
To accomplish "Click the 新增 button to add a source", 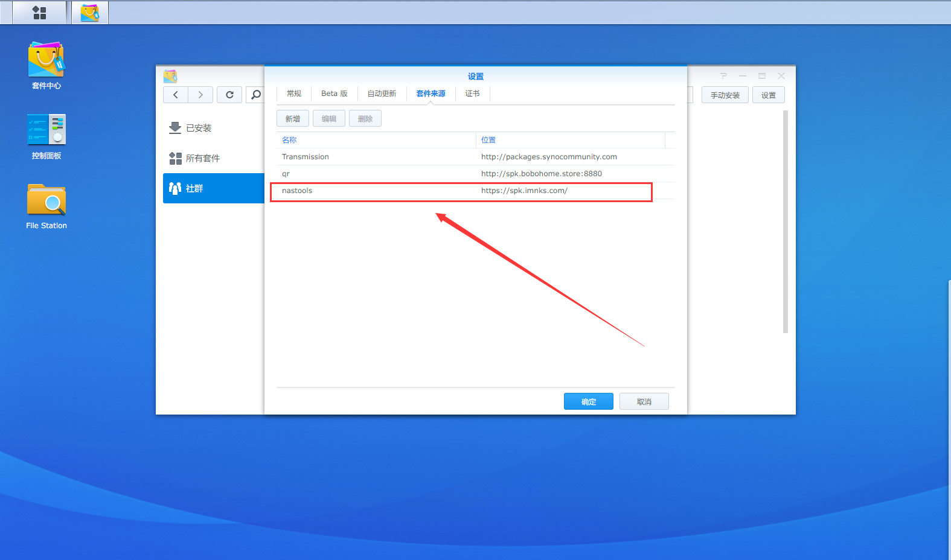I will click(293, 119).
